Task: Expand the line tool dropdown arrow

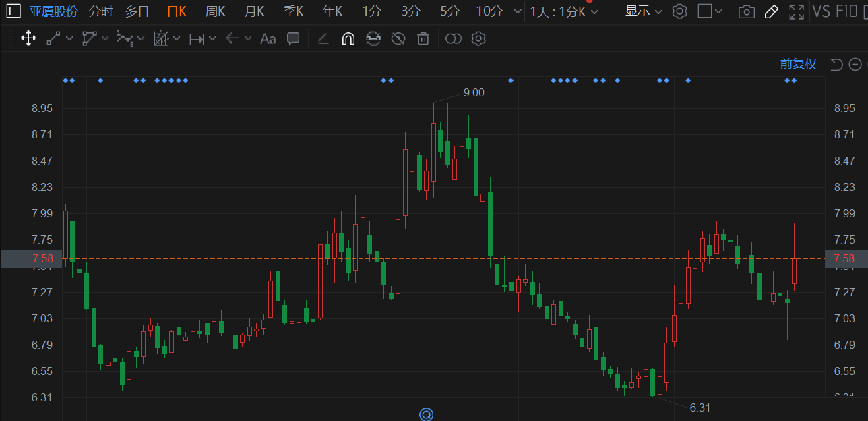Action: click(x=69, y=38)
